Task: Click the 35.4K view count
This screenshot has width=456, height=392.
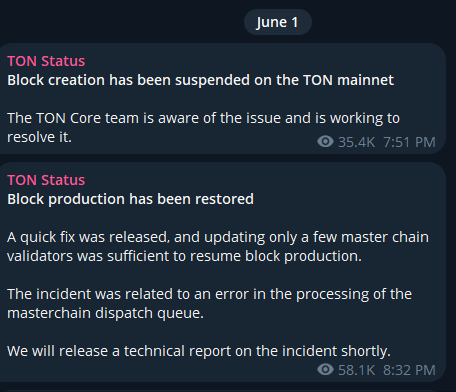Action: click(356, 142)
